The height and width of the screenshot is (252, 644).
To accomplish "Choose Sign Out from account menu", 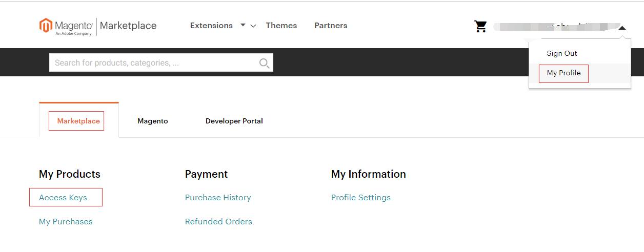I will [x=562, y=53].
